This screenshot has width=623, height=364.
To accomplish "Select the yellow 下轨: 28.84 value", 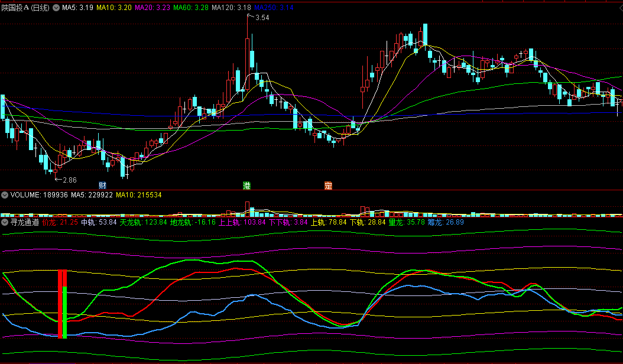I will [x=368, y=222].
